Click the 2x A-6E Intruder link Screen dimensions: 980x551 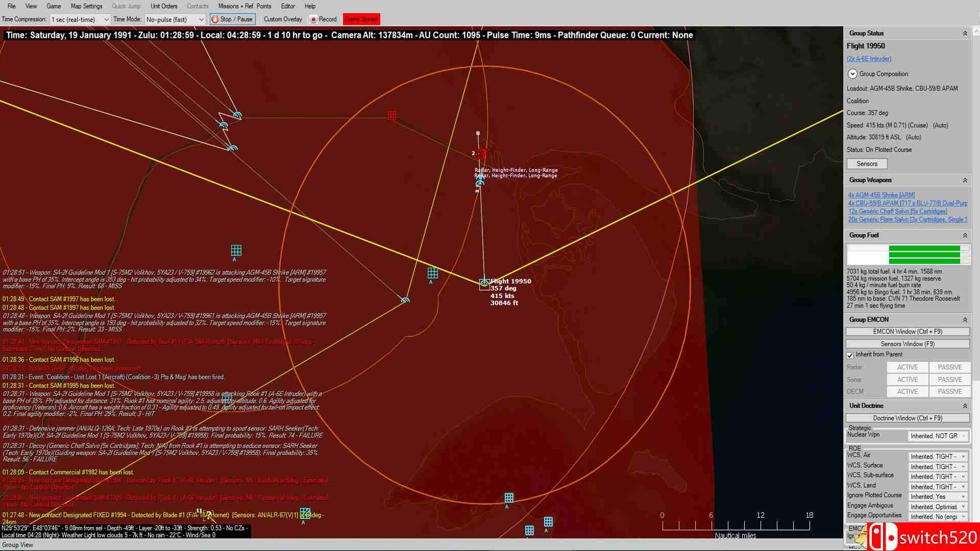pos(868,59)
